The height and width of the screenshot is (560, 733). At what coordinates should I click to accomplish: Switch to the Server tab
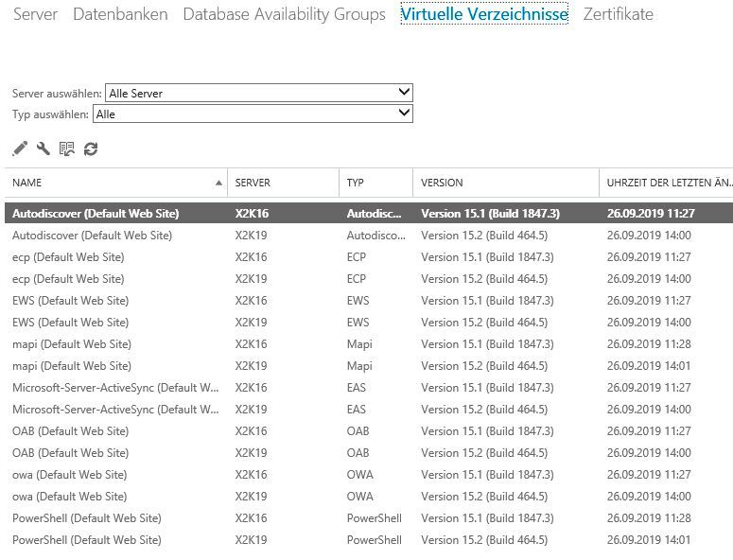coord(35,14)
